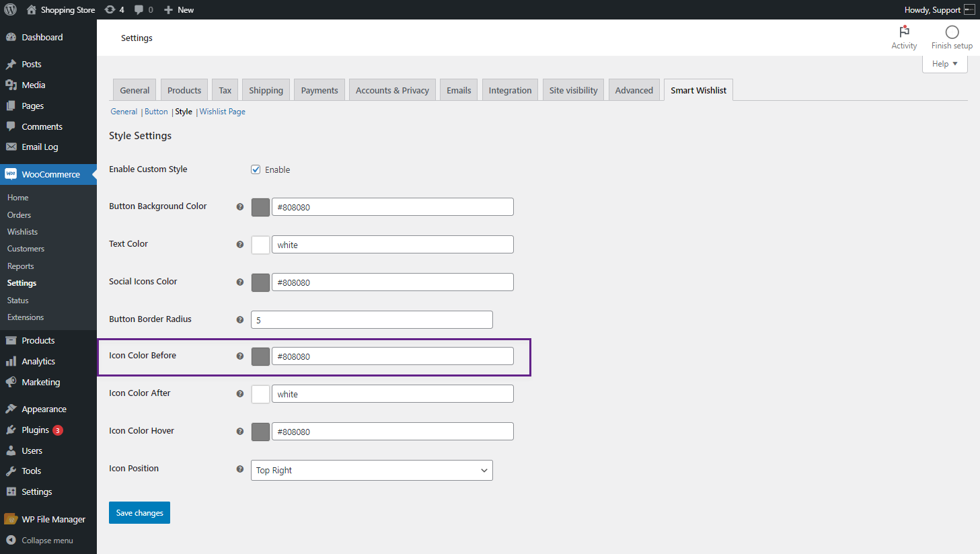Image resolution: width=980 pixels, height=554 pixels.
Task: Focus the Icon Color After text field
Action: [x=393, y=394]
